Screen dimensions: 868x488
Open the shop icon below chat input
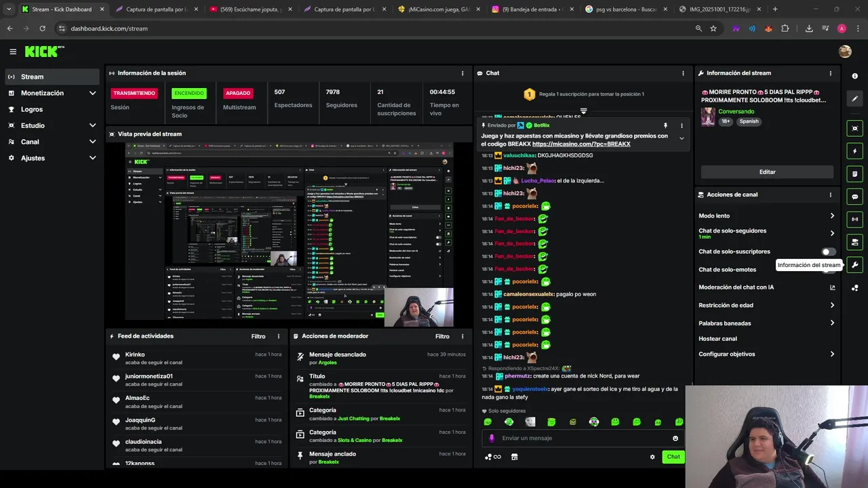coord(514,457)
